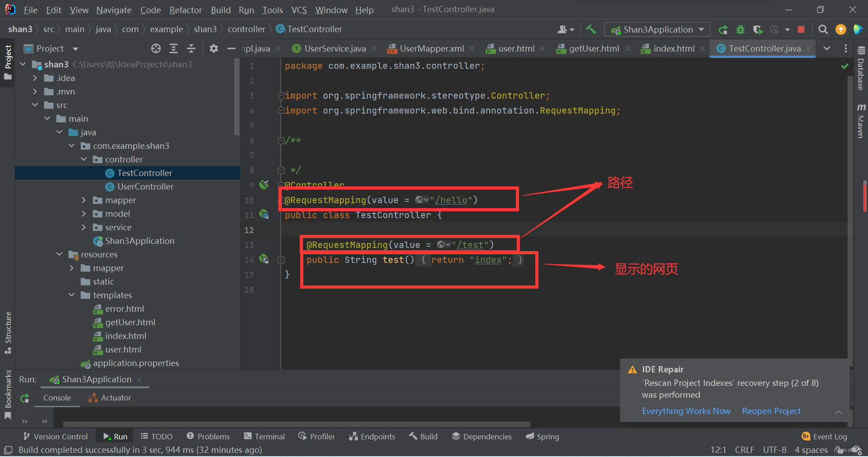Unfold the test() method body on line 14
Viewport: 868px width, 457px height.
click(x=281, y=260)
